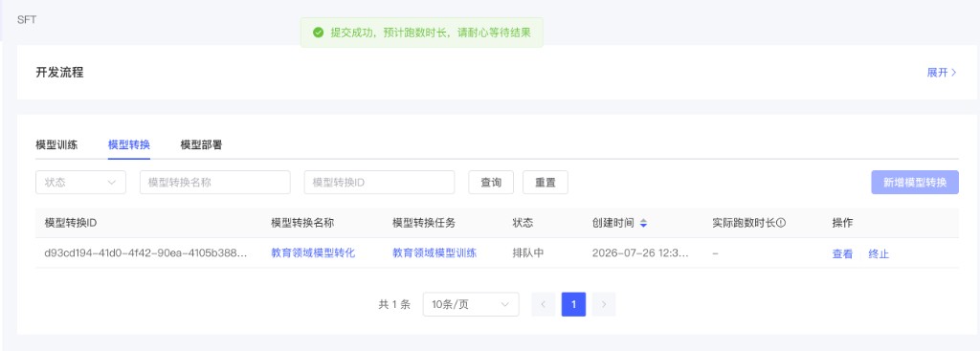Go to the previous page arrow
Screen dimensions: 980x351
coord(544,304)
